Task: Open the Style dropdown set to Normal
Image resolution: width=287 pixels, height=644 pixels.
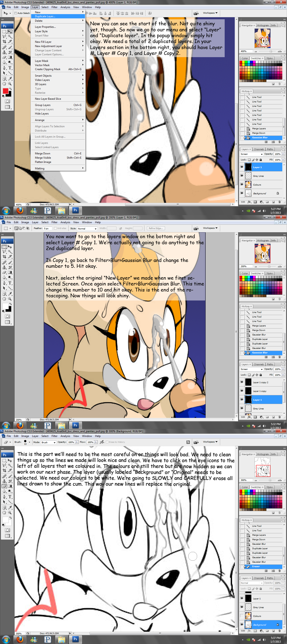Action: pyautogui.click(x=87, y=229)
